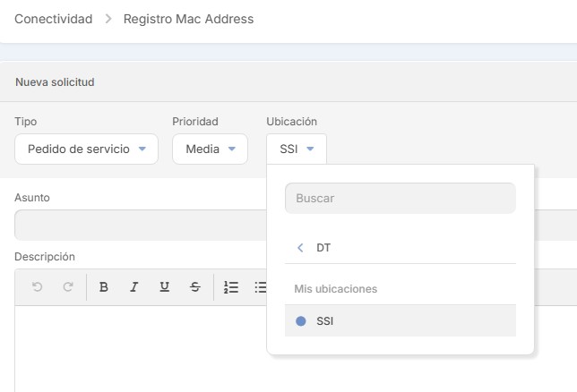The height and width of the screenshot is (392, 577).
Task: Toggle italic formatting in description editor
Action: 134,287
